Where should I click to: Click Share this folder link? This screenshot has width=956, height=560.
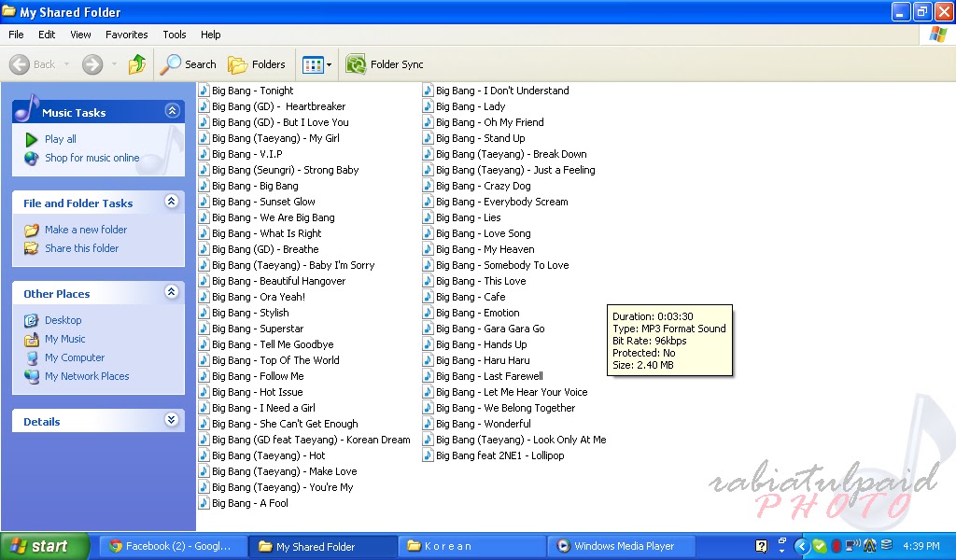click(82, 248)
